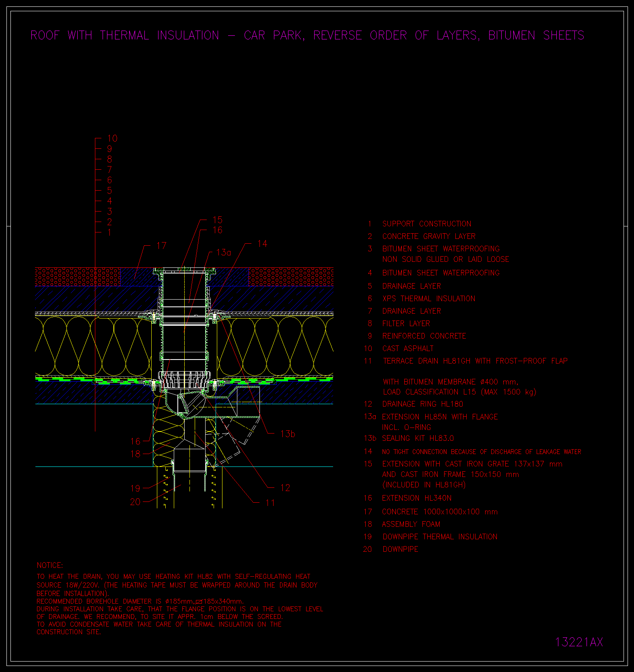Select 'TO AVOID CONDENSATE WATER' notice line
The width and height of the screenshot is (634, 672).
click(x=159, y=624)
